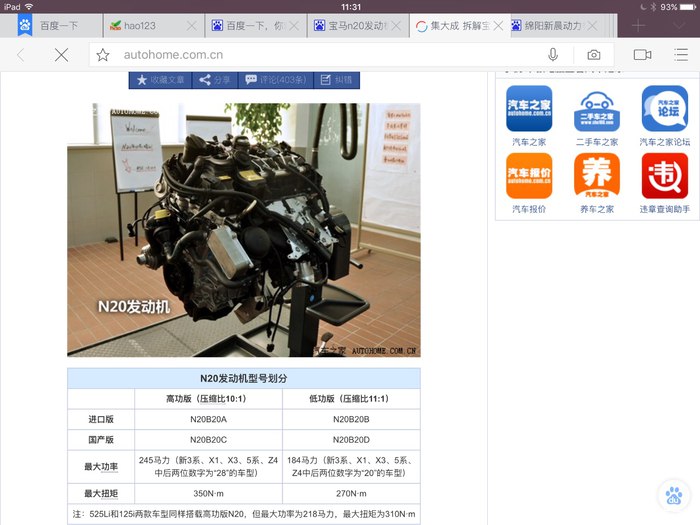Screen dimensions: 700x525
Task: Tap the microphone voice search icon
Action: click(553, 54)
